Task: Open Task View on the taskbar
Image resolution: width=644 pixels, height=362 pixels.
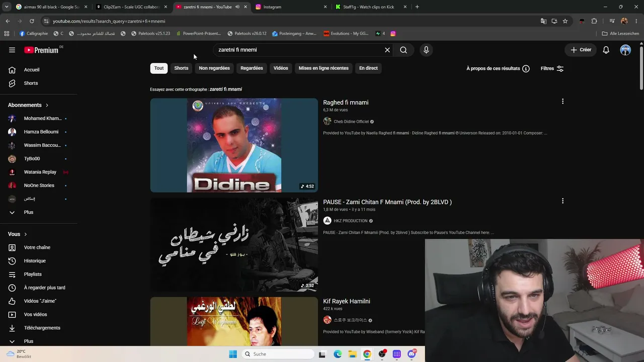Action: coord(323,354)
